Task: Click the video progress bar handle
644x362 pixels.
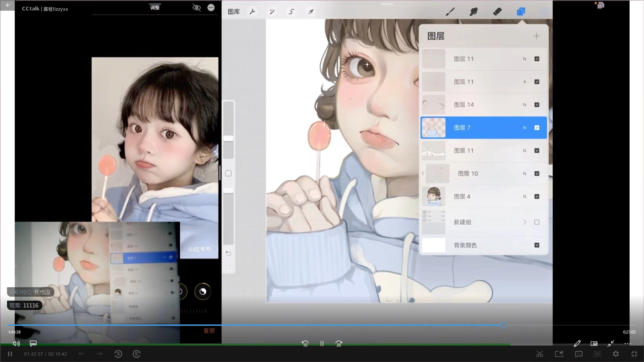Action: [504, 325]
